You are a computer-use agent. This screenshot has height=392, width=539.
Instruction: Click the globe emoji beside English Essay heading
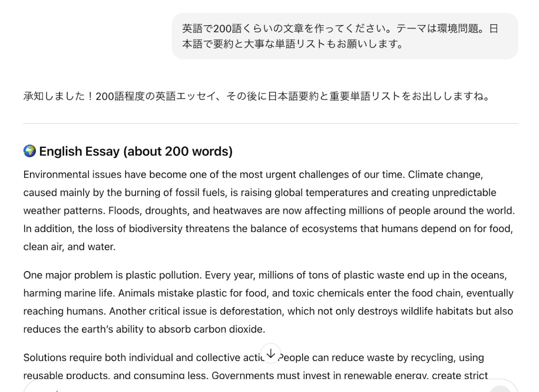coord(29,152)
